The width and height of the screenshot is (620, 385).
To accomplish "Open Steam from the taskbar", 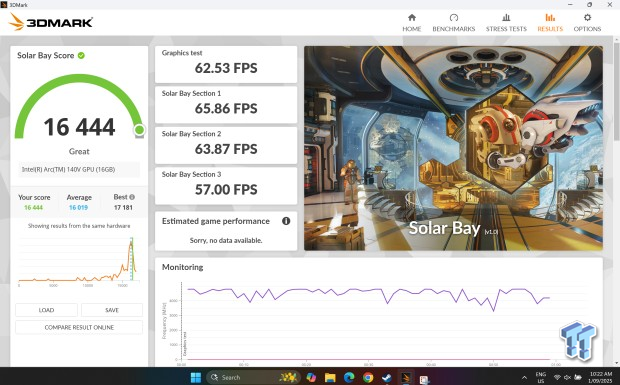I will (387, 377).
